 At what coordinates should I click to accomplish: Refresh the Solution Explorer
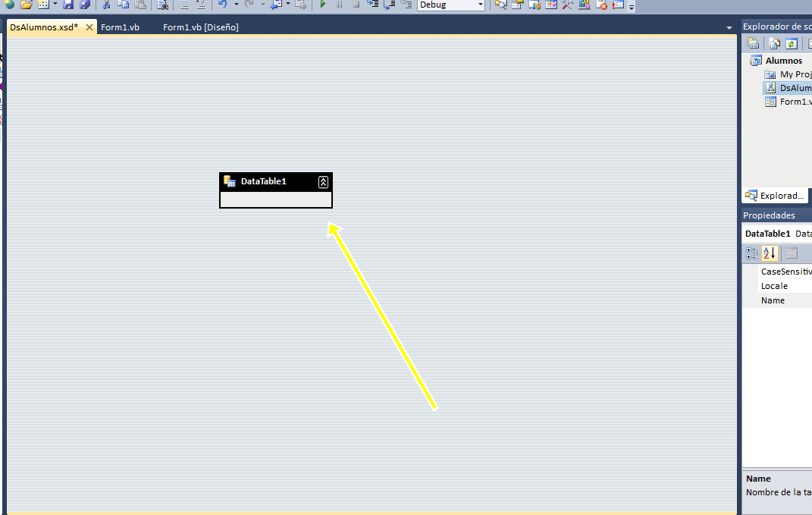(x=792, y=43)
